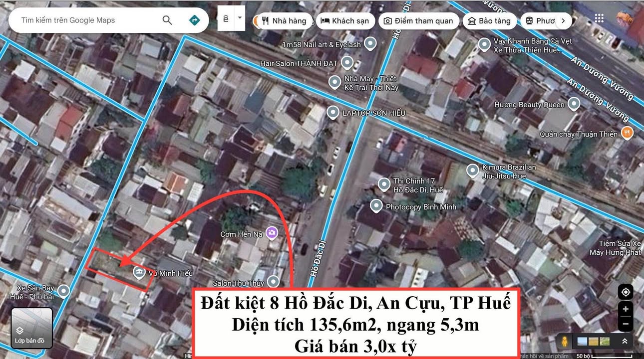Select the Nhà hàng category
This screenshot has height=359, width=644.
(x=283, y=21)
